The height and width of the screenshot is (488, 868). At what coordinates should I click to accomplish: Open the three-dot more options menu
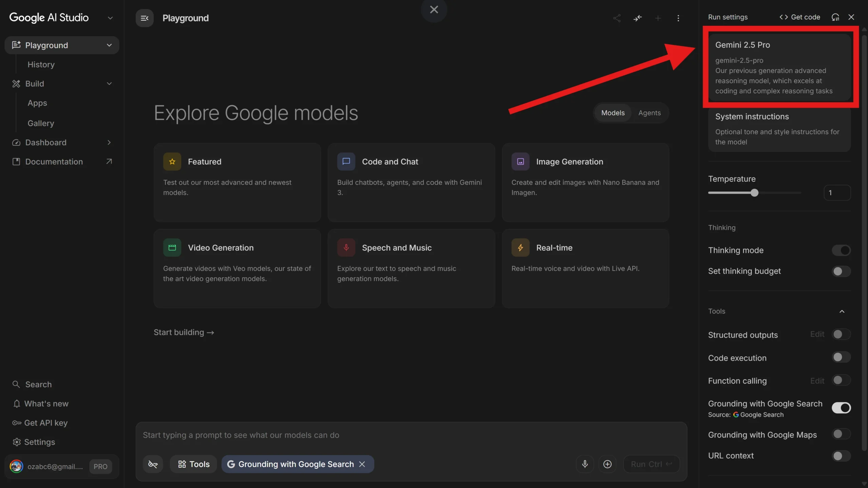(678, 18)
